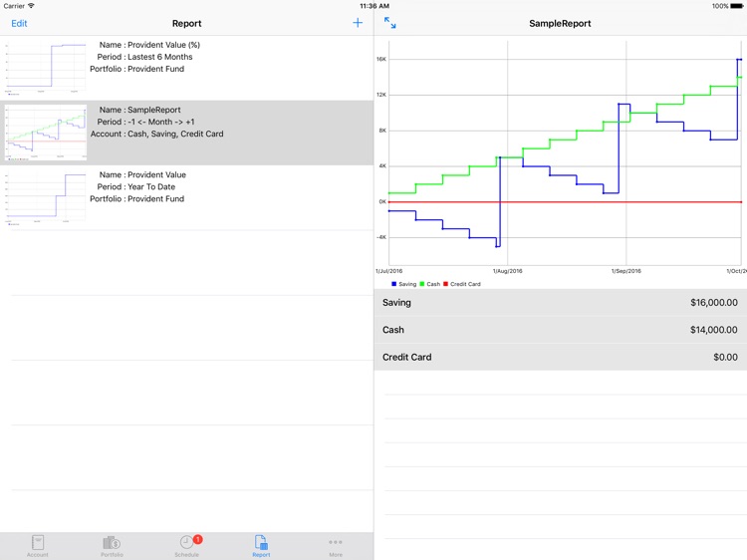747x560 pixels.
Task: Tap 'Name : Provident Value' third report text
Action: pyautogui.click(x=142, y=175)
